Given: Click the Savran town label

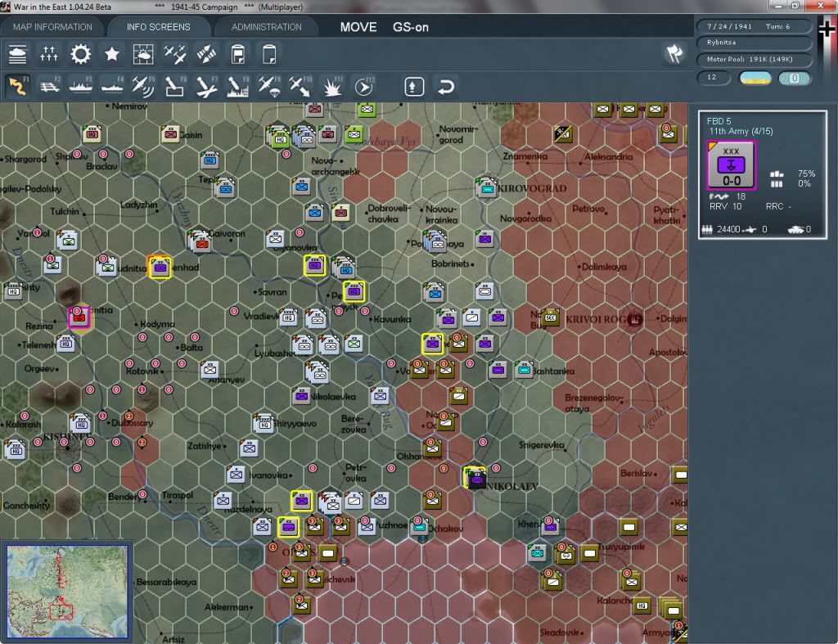Looking at the screenshot, I should point(272,292).
